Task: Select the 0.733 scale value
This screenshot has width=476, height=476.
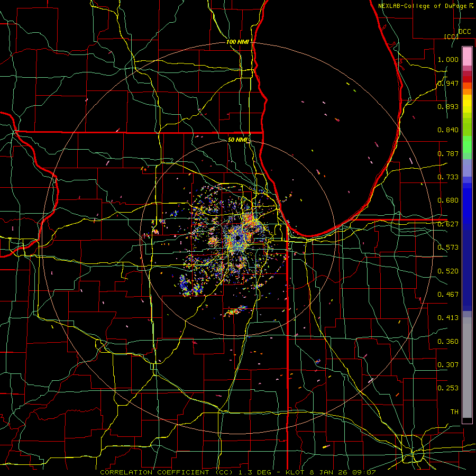Action: pos(448,177)
